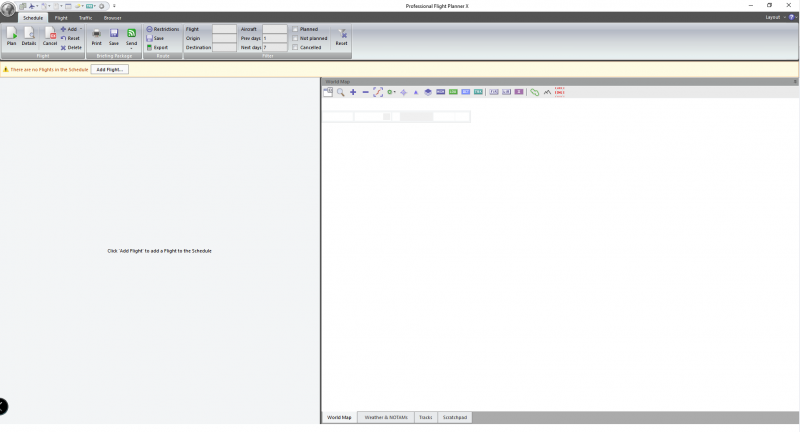Zoom out on the World Map

tap(365, 92)
